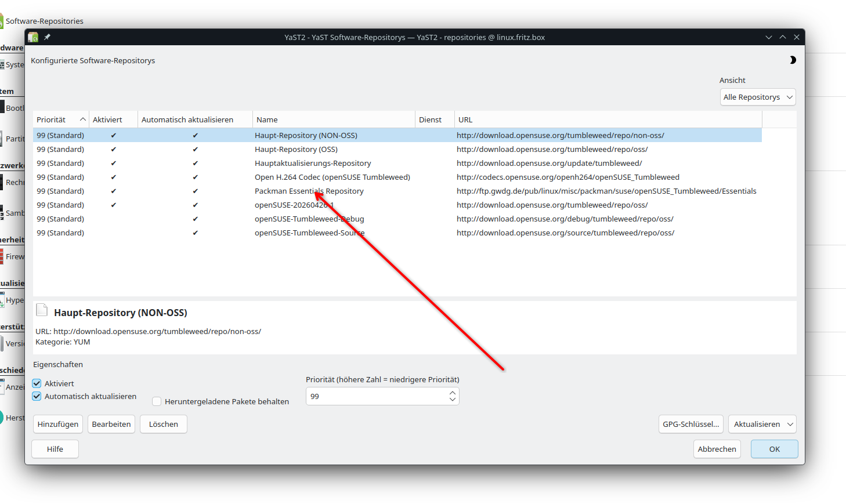Screen dimensions: 846x504
Task: Select the openSUSE-Tumbleweed-Source repository name
Action: pos(309,233)
